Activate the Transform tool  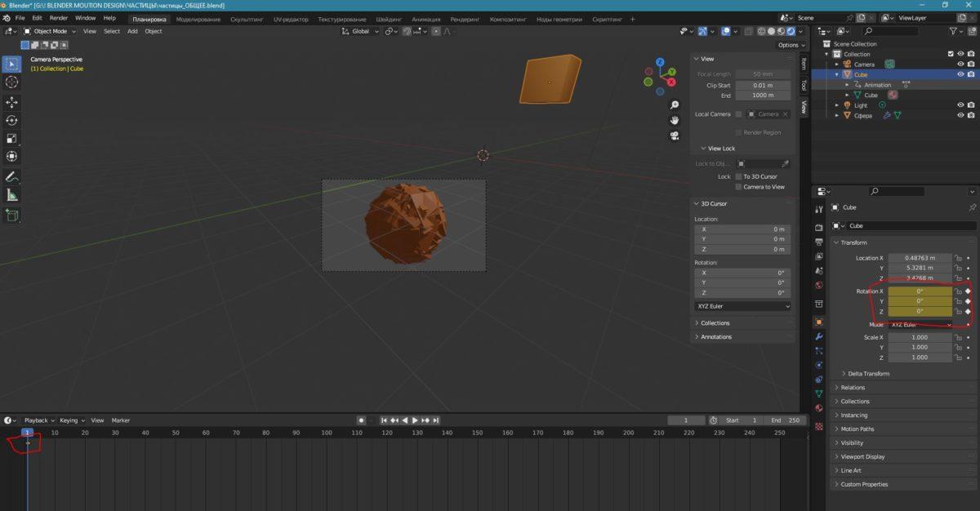[12, 156]
